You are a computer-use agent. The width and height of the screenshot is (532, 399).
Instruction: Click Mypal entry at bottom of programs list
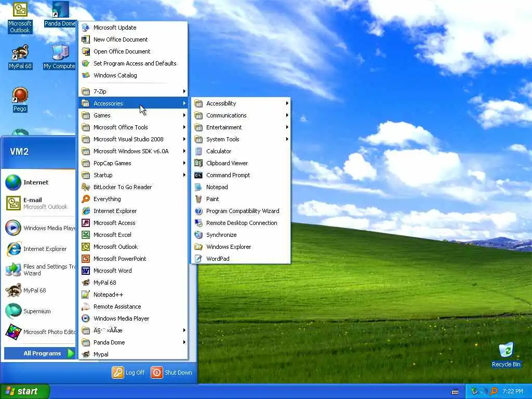(x=133, y=354)
